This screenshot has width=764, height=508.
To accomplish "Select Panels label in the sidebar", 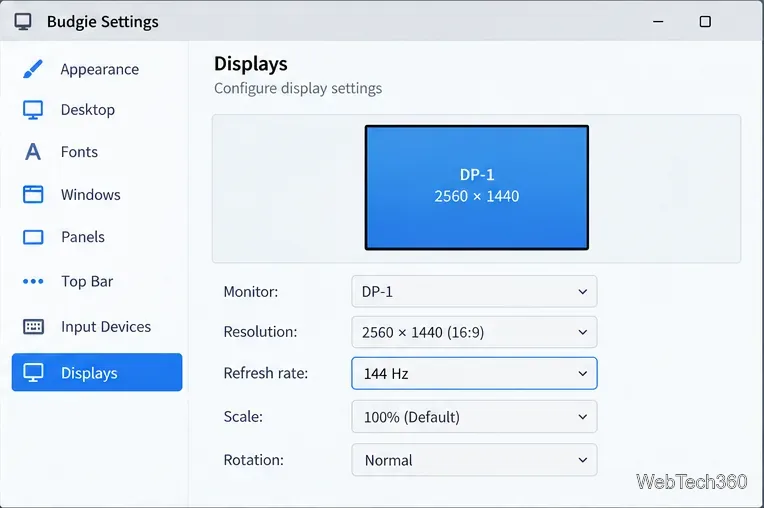I will (x=83, y=237).
